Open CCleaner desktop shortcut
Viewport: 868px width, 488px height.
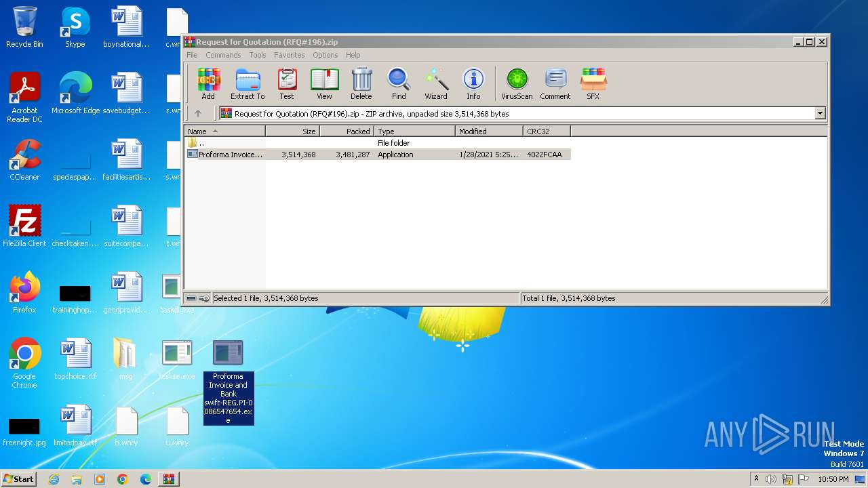tap(24, 160)
